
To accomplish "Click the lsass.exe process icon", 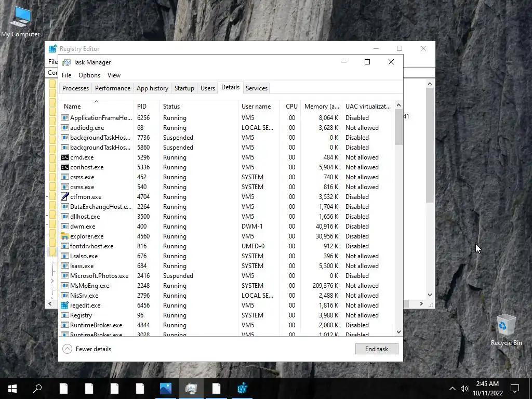I will tap(65, 266).
